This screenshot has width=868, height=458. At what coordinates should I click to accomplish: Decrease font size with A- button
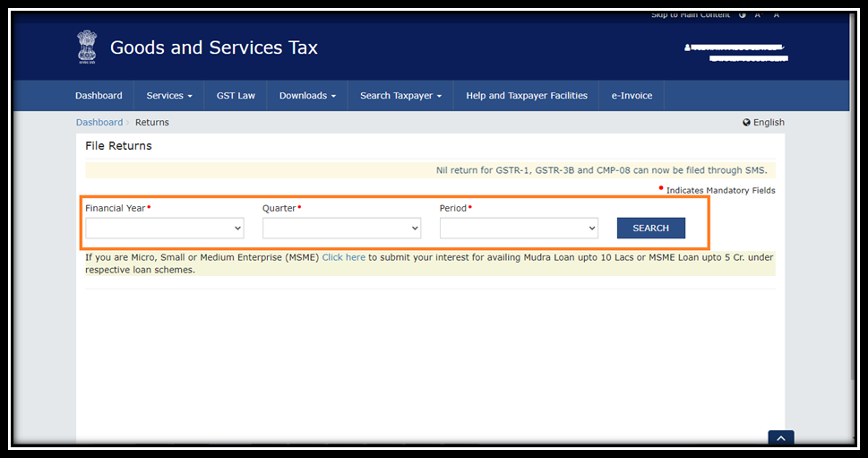[759, 15]
